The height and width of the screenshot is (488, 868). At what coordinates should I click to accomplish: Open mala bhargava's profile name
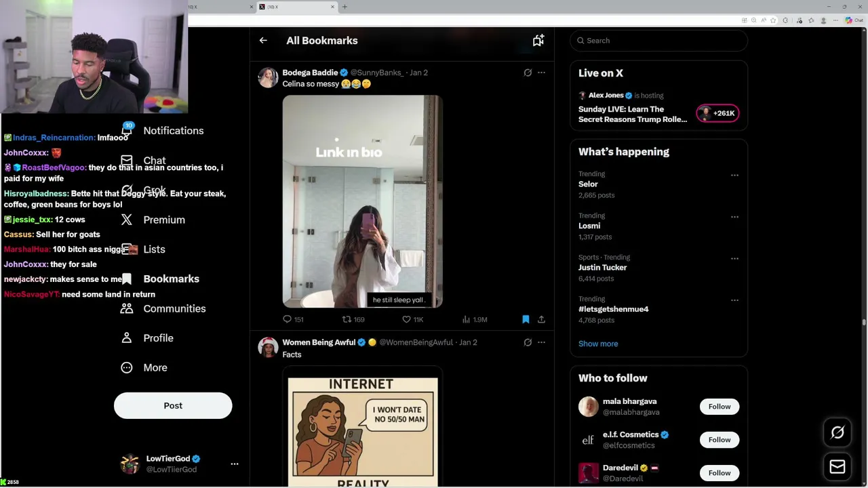pos(629,401)
